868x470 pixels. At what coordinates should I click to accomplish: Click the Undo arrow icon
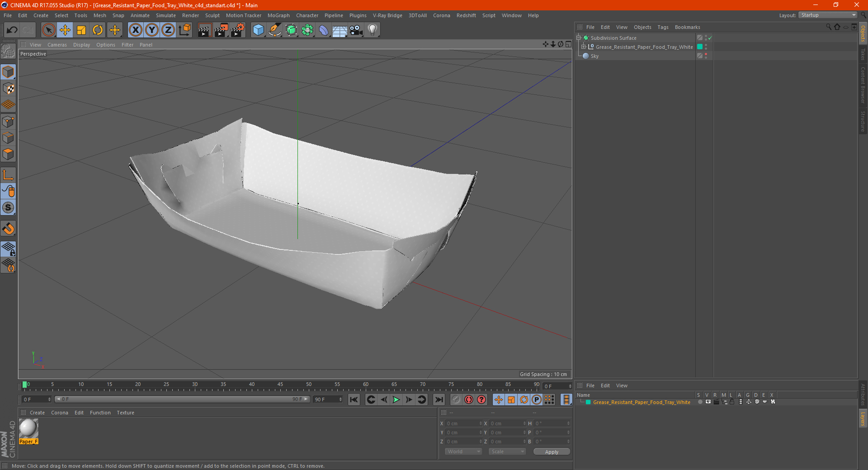coord(12,30)
